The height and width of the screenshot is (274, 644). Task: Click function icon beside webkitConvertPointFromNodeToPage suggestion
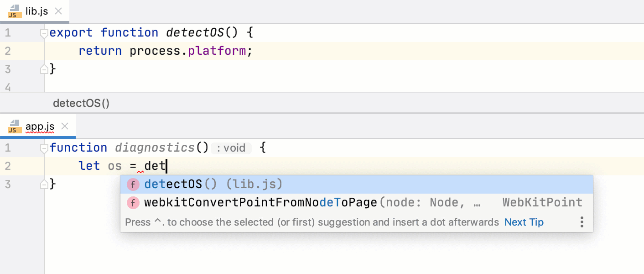pyautogui.click(x=133, y=203)
